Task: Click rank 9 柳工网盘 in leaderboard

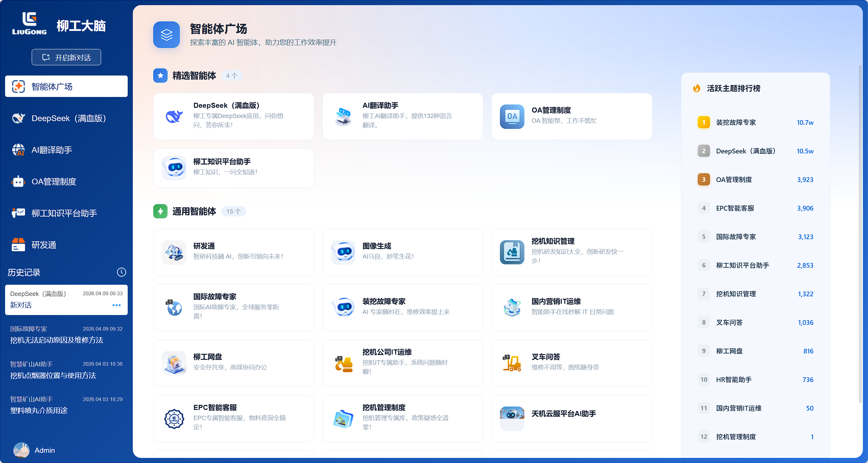Action: tap(756, 351)
